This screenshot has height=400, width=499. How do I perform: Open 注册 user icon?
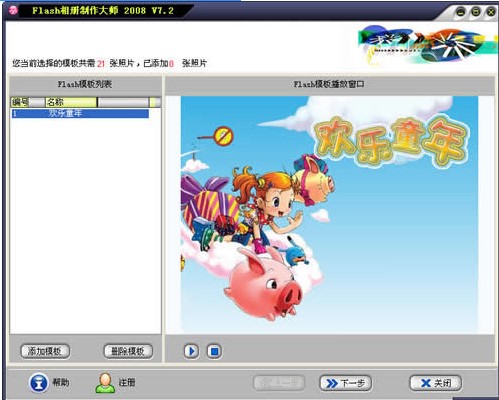[x=105, y=383]
